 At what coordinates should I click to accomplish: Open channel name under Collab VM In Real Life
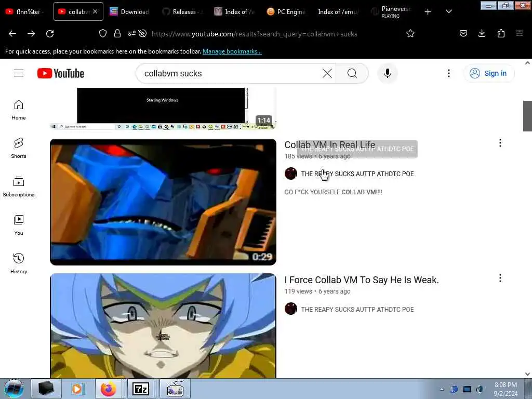[357, 174]
